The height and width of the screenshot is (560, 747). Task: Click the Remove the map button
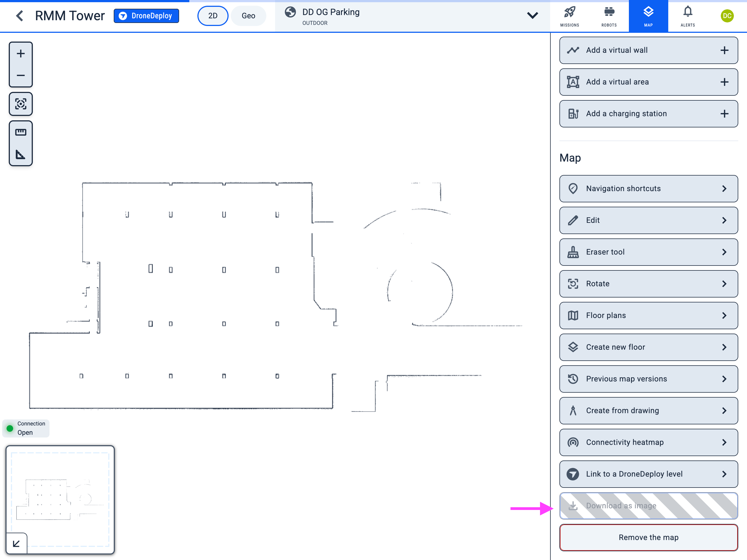tap(648, 537)
